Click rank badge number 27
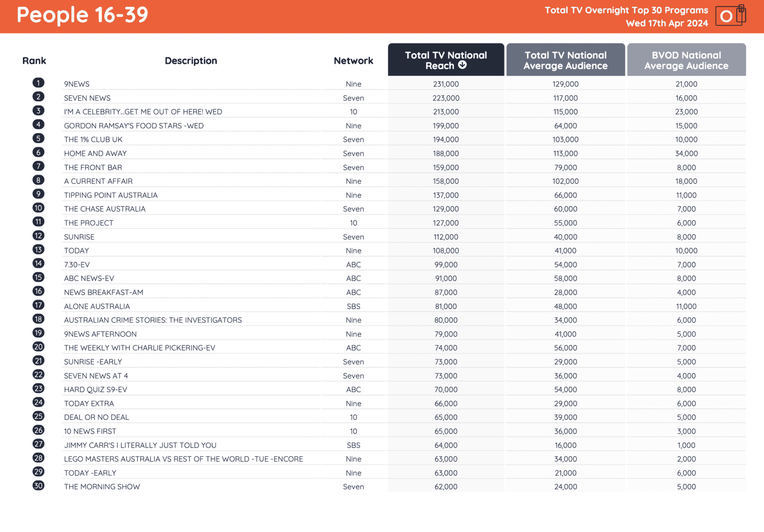 point(39,444)
